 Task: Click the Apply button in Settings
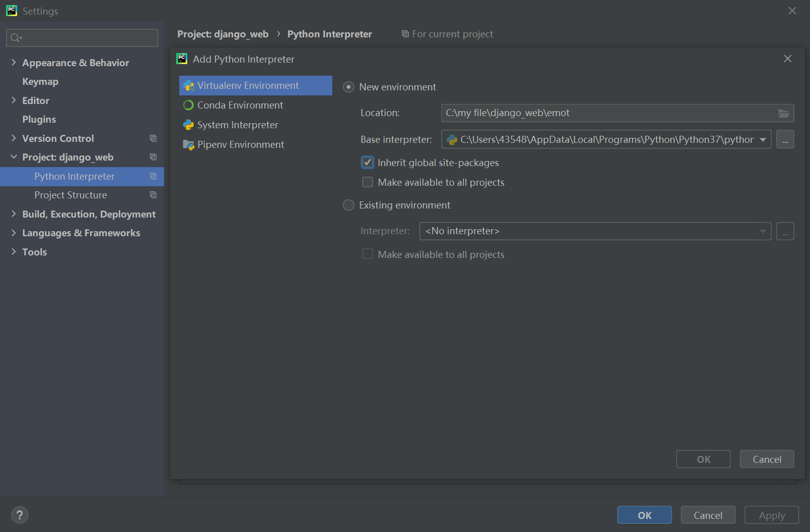click(772, 515)
